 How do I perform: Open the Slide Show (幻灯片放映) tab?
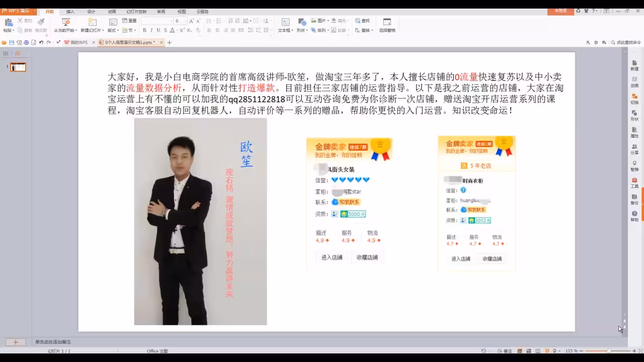(x=136, y=11)
